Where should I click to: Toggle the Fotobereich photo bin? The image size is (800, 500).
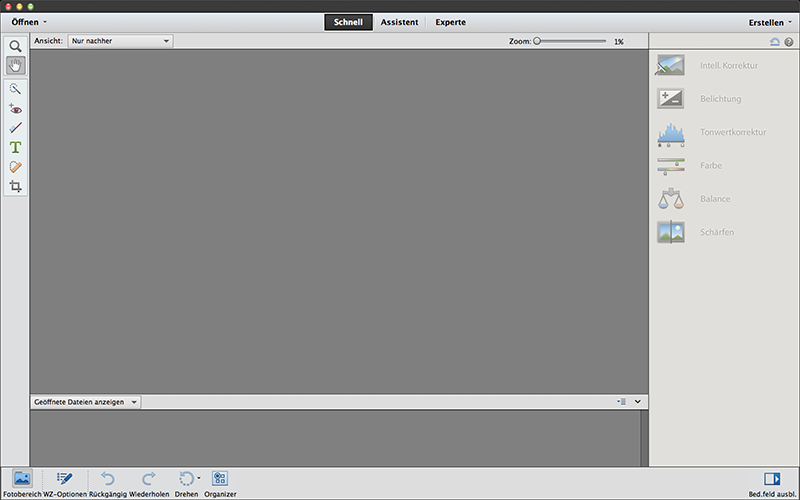pyautogui.click(x=22, y=483)
